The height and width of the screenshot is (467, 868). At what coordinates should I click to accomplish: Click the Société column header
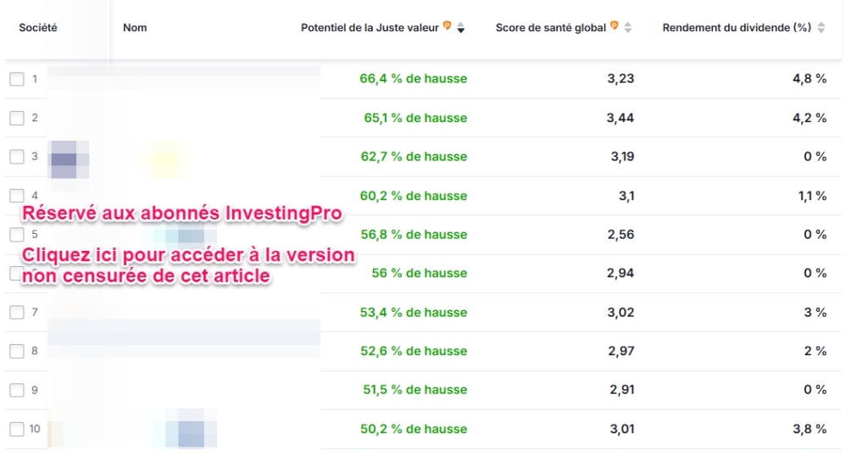point(37,28)
